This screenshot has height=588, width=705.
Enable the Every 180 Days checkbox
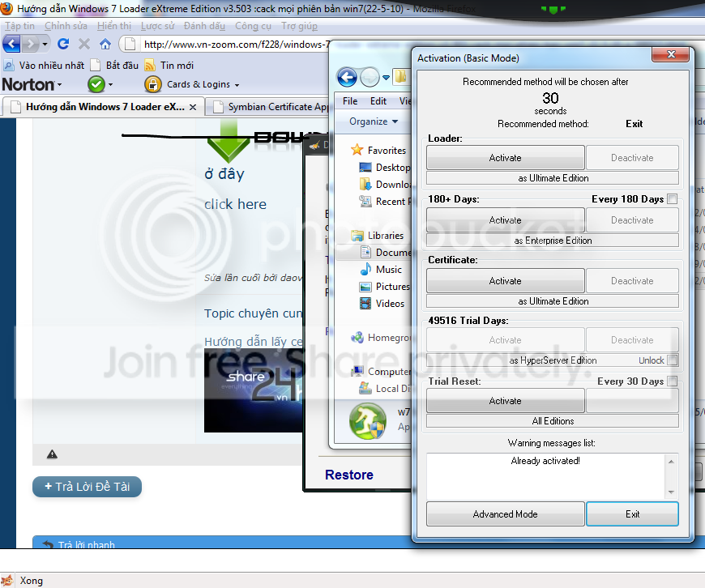672,199
